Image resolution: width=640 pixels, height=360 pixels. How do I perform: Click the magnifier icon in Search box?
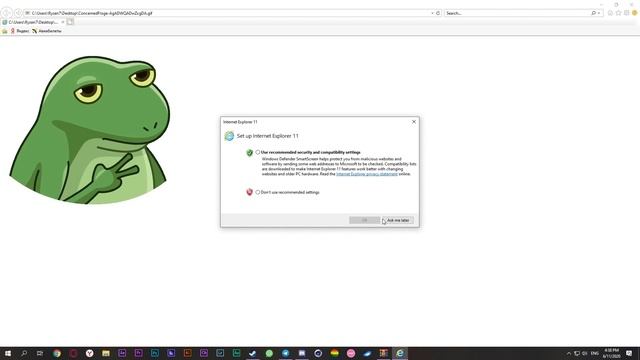(594, 13)
